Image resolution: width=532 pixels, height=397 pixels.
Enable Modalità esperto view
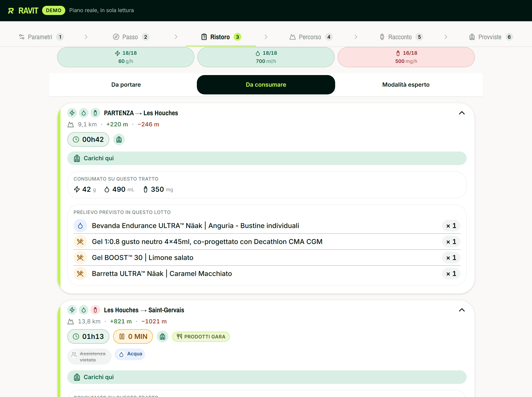[x=406, y=85]
